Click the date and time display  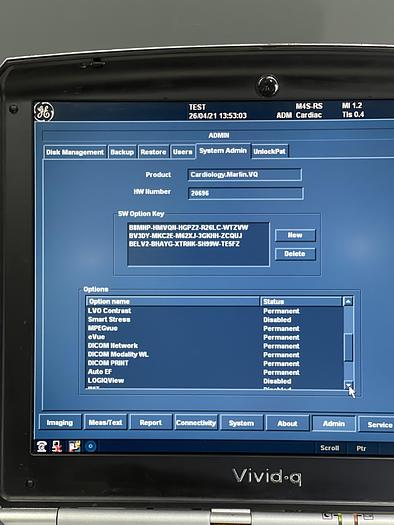(218, 116)
